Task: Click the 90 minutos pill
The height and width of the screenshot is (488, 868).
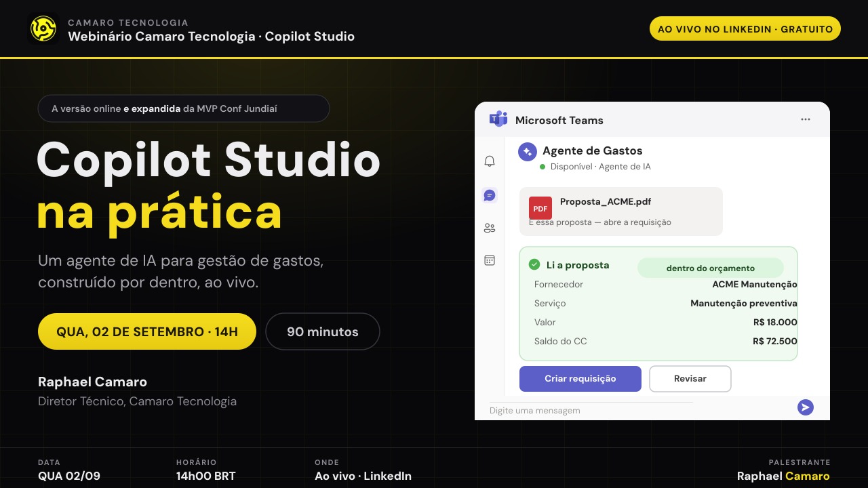Action: click(x=323, y=331)
